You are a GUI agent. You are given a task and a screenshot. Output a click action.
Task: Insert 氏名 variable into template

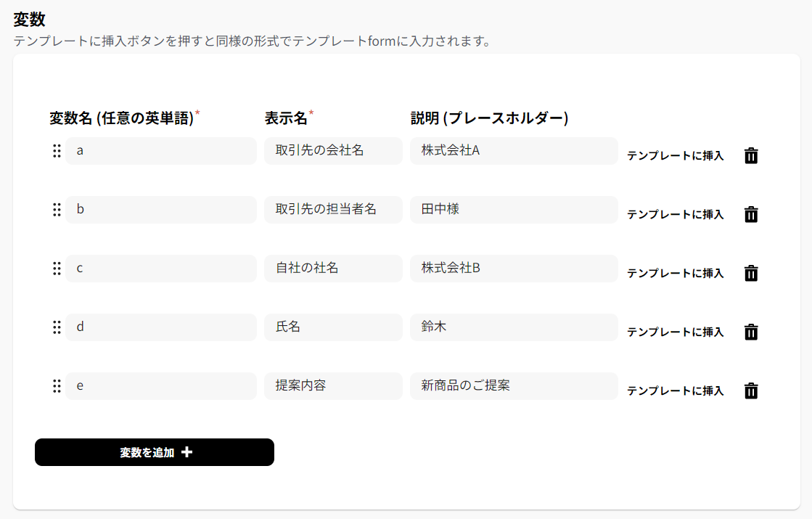pos(675,332)
